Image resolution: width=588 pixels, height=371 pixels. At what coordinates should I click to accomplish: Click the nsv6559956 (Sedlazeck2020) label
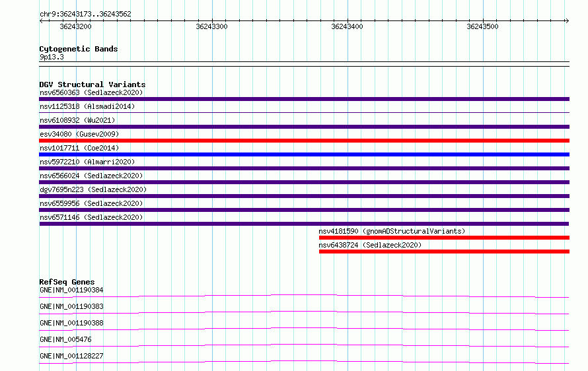tap(91, 203)
